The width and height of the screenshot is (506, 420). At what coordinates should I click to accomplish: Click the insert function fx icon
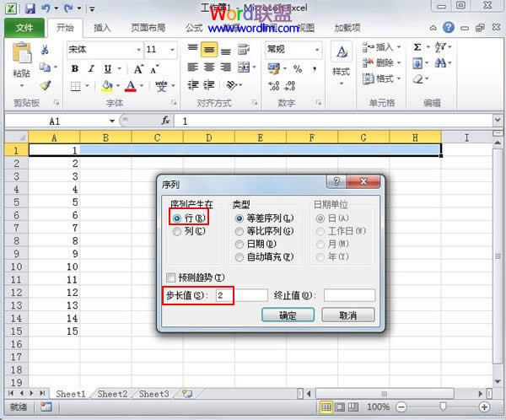[x=165, y=121]
